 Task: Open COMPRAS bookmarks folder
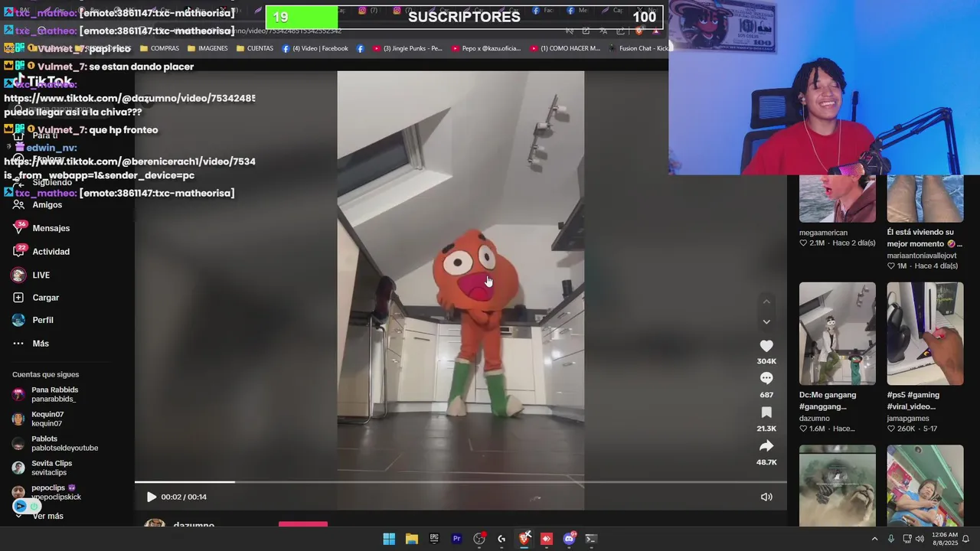tap(159, 48)
